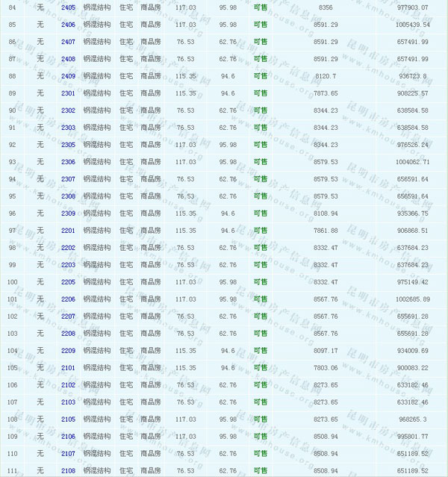This screenshot has width=448, height=477.
Task: Select room 2409 link
Action: 68,76
